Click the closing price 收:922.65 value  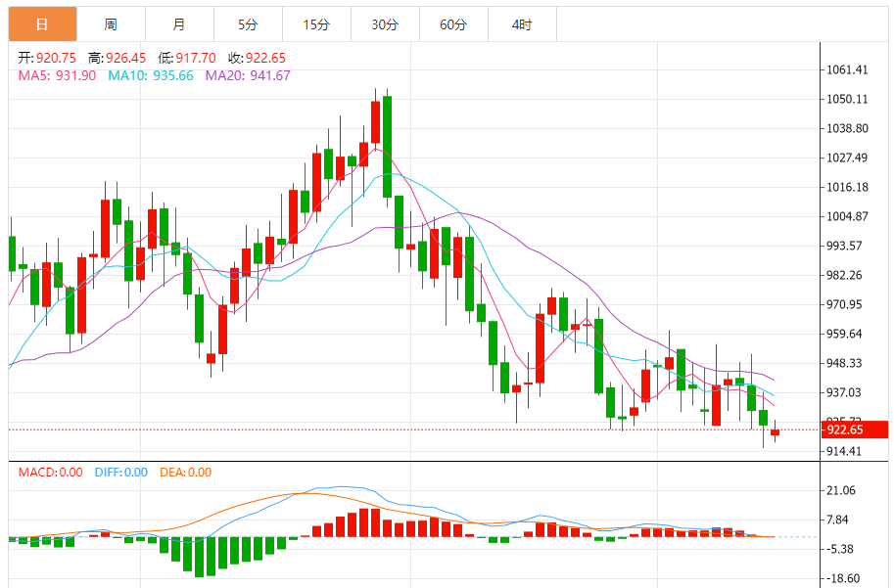tap(257, 58)
